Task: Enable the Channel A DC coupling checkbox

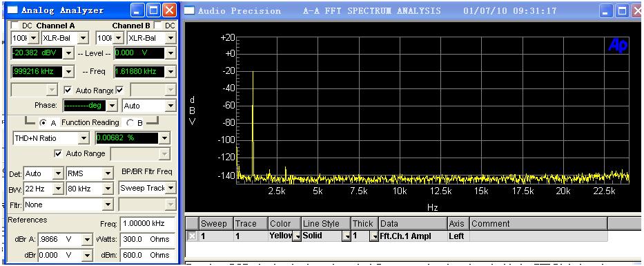Action: [x=14, y=26]
